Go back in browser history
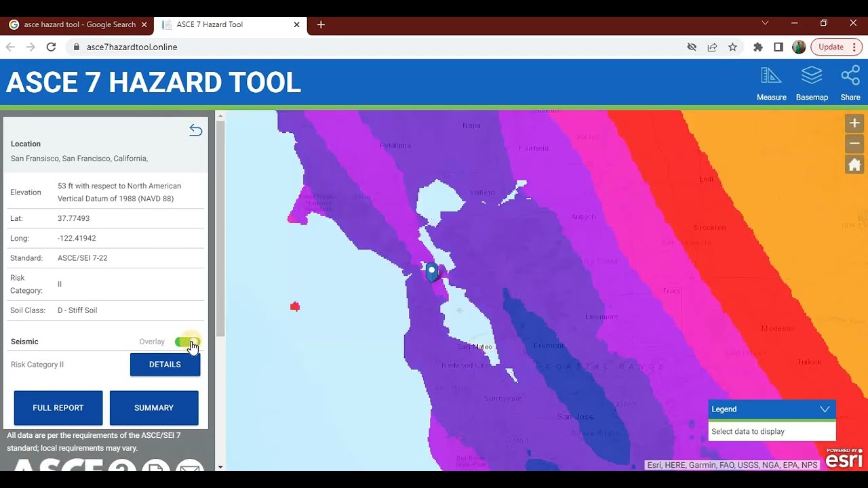Viewport: 868px width, 488px height. (10, 47)
